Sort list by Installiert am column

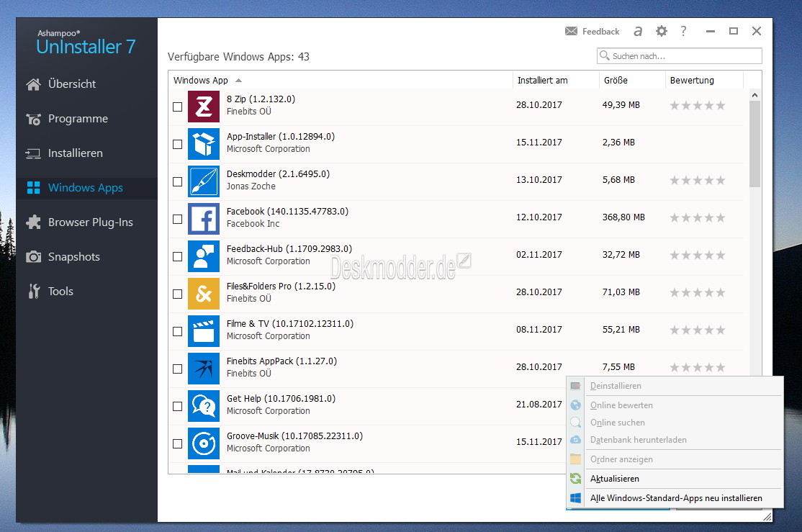coord(556,81)
